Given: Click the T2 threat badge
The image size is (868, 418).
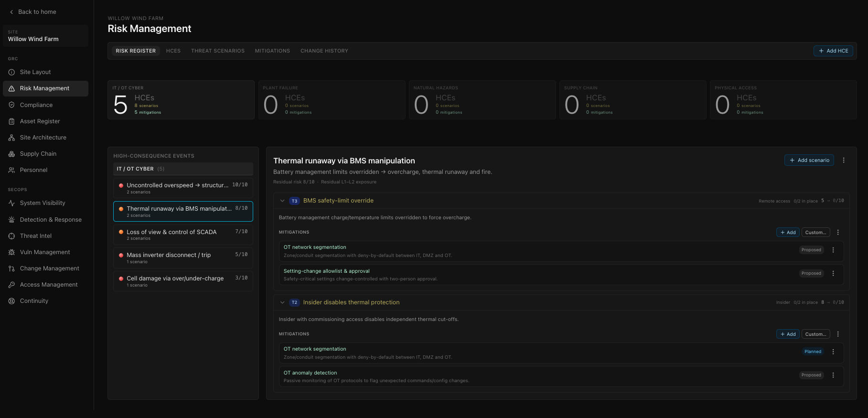Looking at the screenshot, I should tap(294, 303).
